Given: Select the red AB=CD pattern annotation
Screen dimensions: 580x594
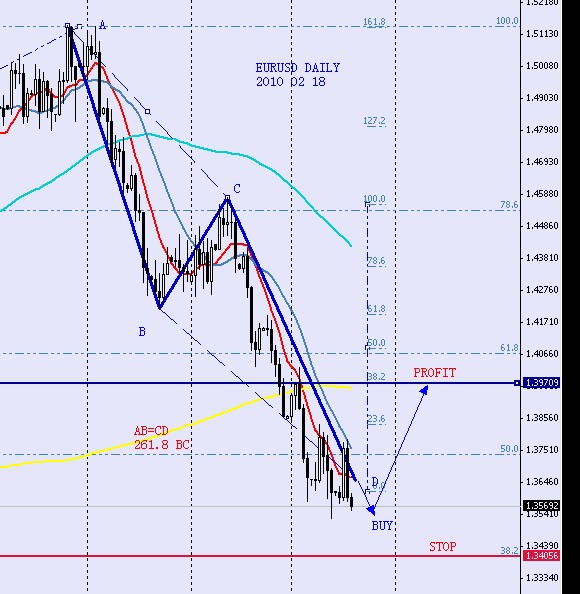Looking at the screenshot, I should click(x=151, y=431).
